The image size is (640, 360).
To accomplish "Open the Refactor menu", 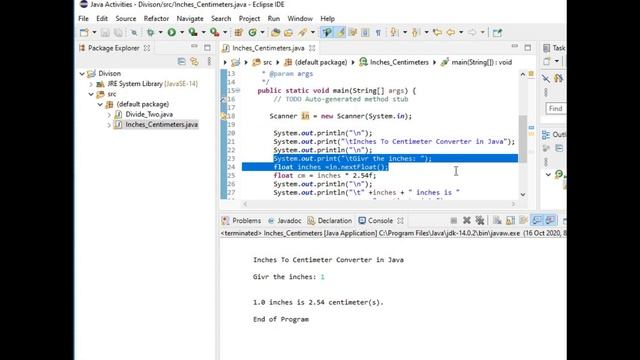I will pyautogui.click(x=156, y=19).
